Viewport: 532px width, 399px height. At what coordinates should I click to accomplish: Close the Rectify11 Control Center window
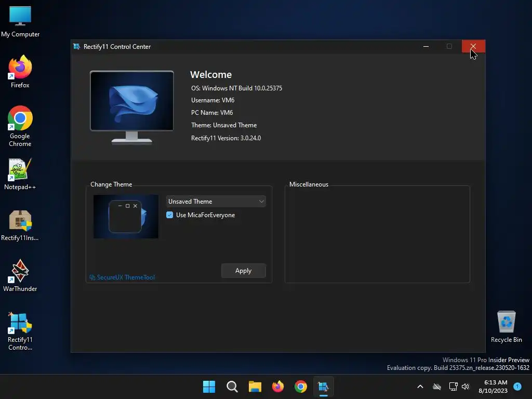coord(473,46)
